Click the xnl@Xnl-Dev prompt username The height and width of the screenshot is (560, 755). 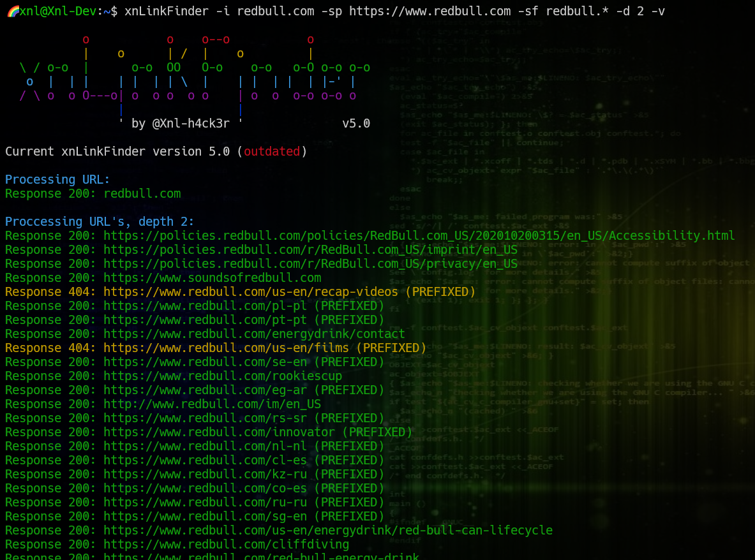58,11
